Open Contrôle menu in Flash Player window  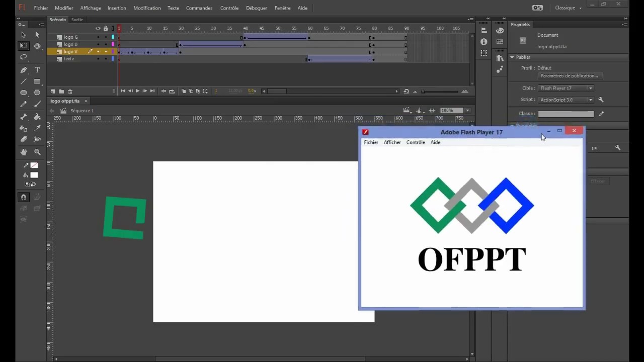coord(416,142)
